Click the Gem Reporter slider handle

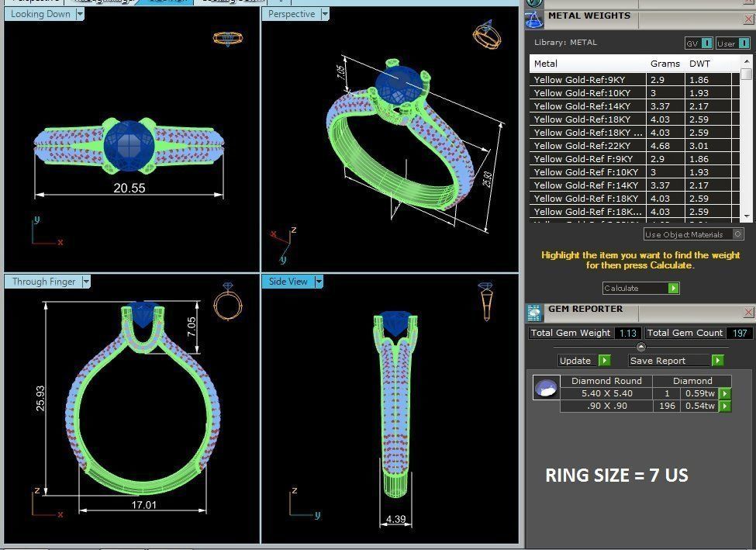(641, 347)
